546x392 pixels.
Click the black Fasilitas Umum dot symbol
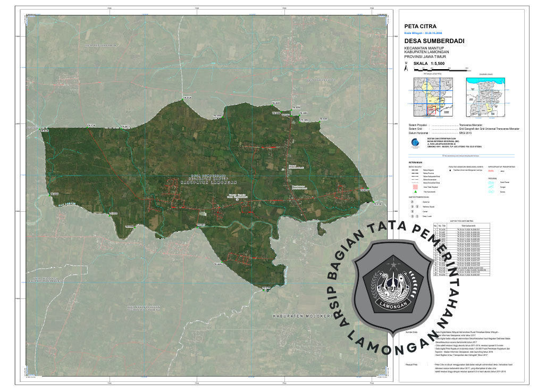451,170
